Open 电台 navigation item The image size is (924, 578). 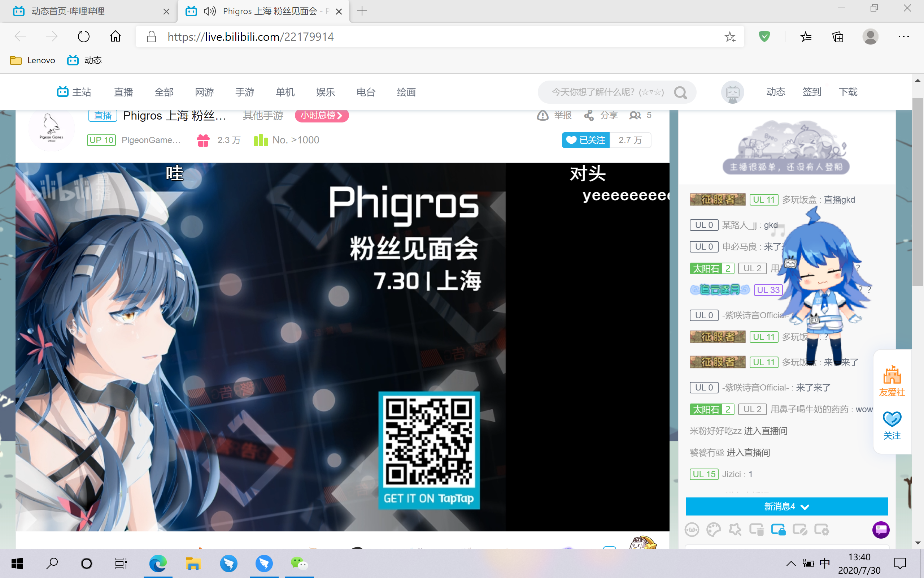pyautogui.click(x=366, y=92)
